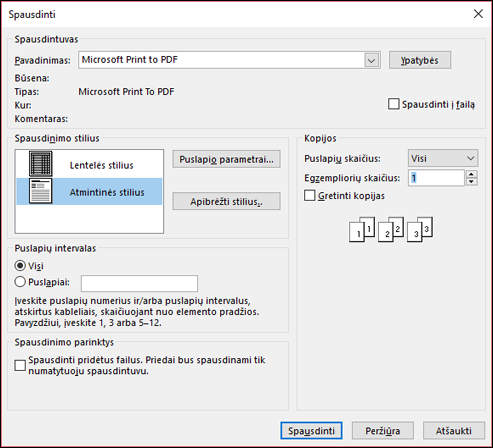This screenshot has width=493, height=448.
Task: Select the Atmintinės stilius memo icon
Action: [41, 191]
